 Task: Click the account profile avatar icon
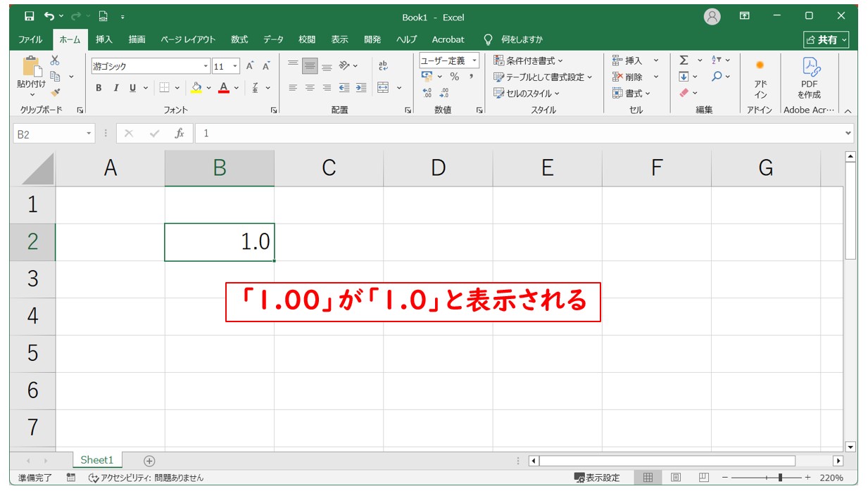tap(712, 17)
